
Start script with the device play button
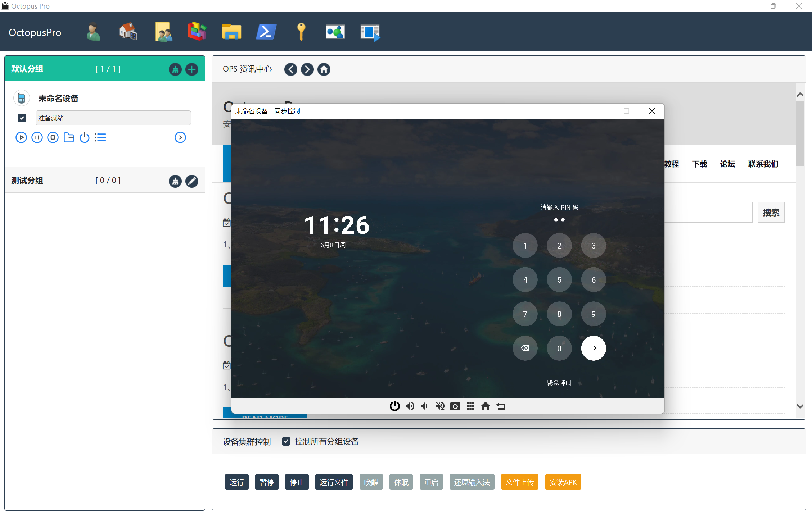click(21, 137)
